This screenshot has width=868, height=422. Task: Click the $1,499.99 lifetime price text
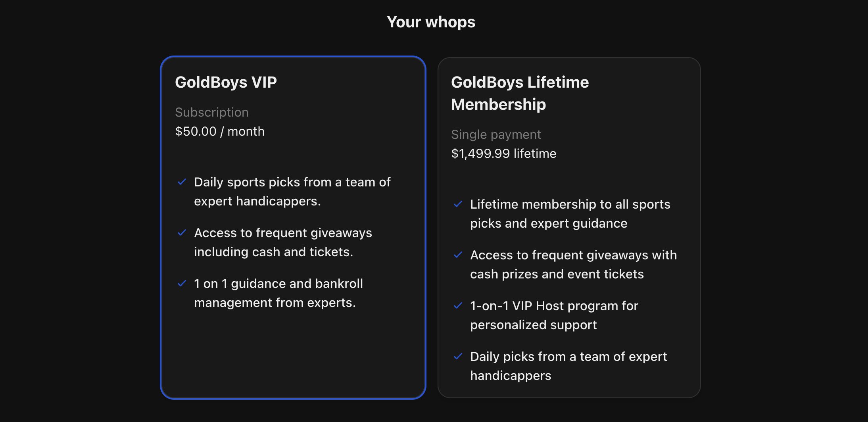[x=503, y=153]
